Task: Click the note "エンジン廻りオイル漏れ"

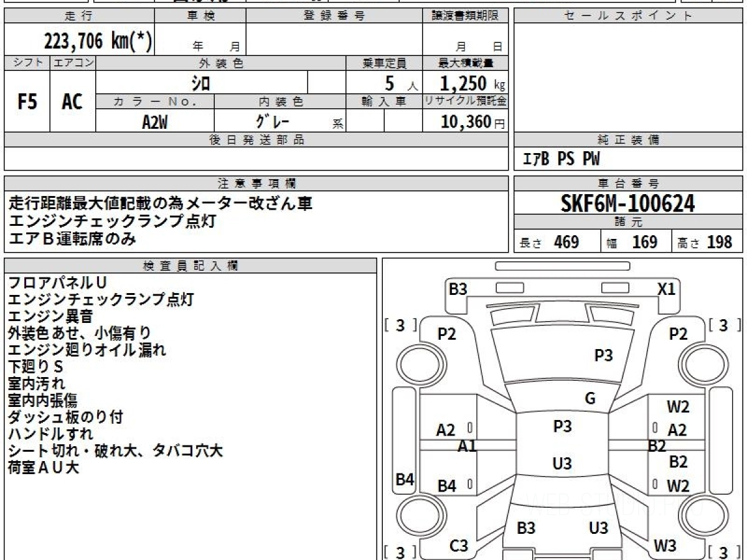Action: [x=87, y=350]
